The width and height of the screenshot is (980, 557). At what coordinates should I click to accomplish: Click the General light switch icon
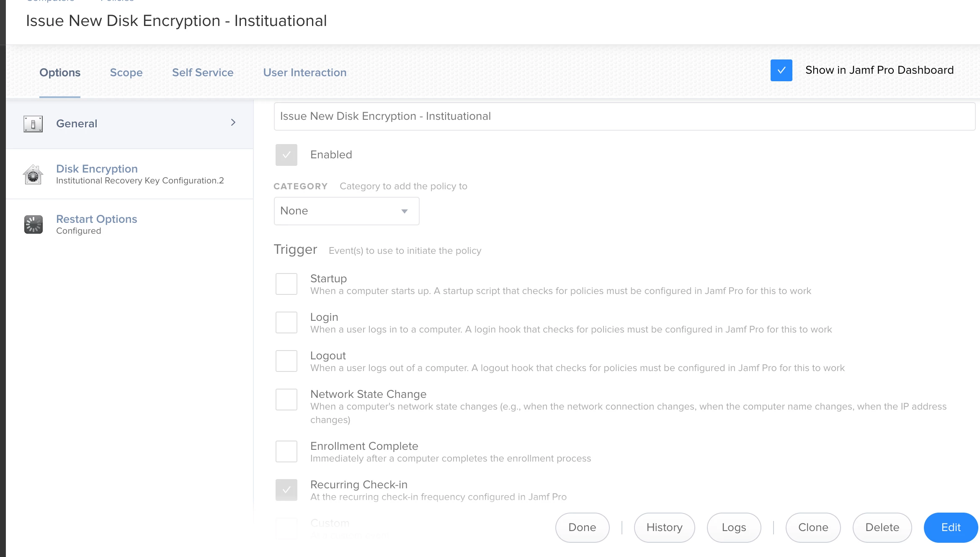tap(33, 124)
